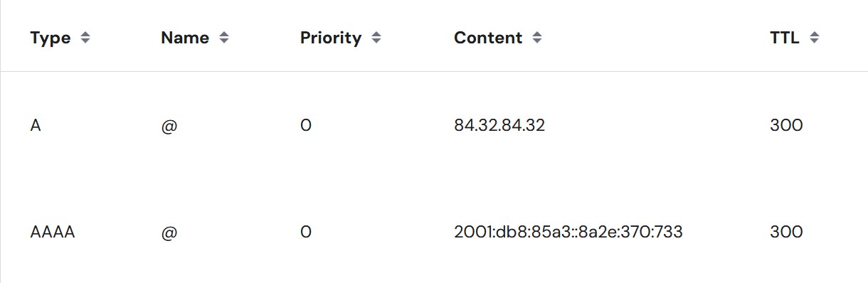Click the sort arrows beside Content
Screen dimensions: 868x283
(x=537, y=38)
